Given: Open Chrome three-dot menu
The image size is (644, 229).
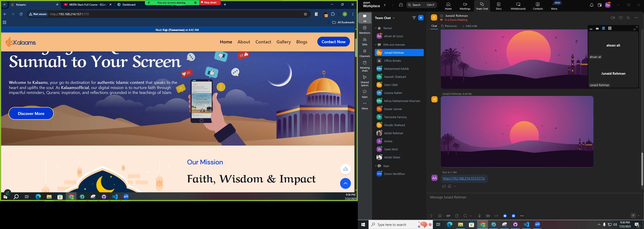Looking at the screenshot, I should (x=353, y=14).
